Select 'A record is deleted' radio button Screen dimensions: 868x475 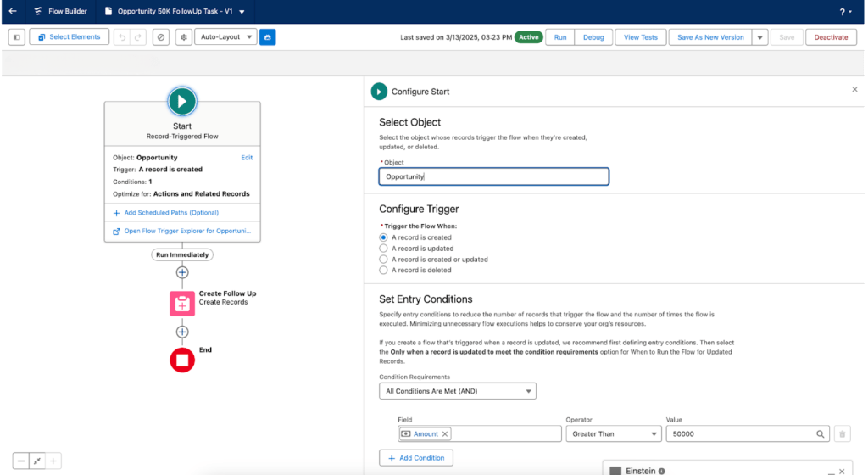tap(384, 271)
